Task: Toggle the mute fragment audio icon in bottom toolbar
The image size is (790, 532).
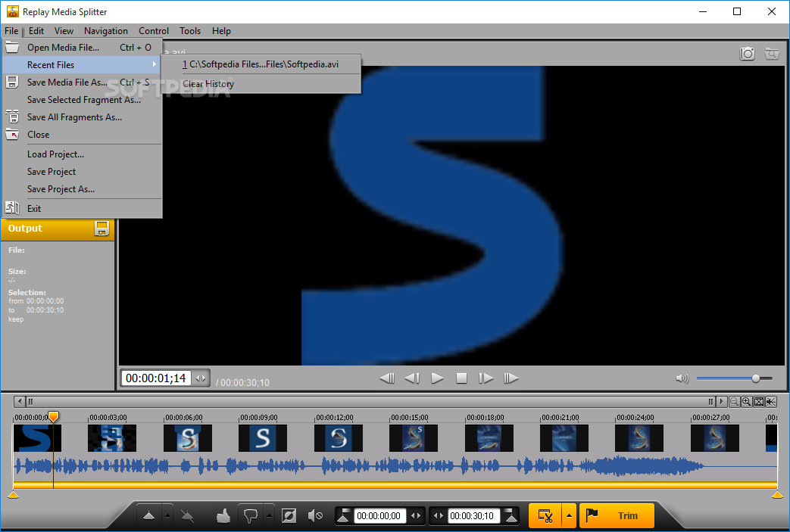Action: (315, 515)
